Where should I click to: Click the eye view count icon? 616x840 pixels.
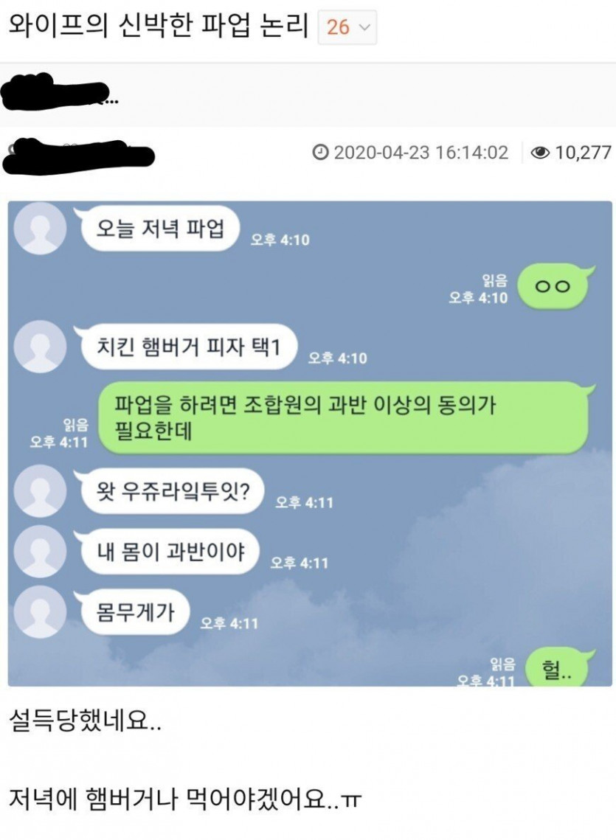click(540, 153)
